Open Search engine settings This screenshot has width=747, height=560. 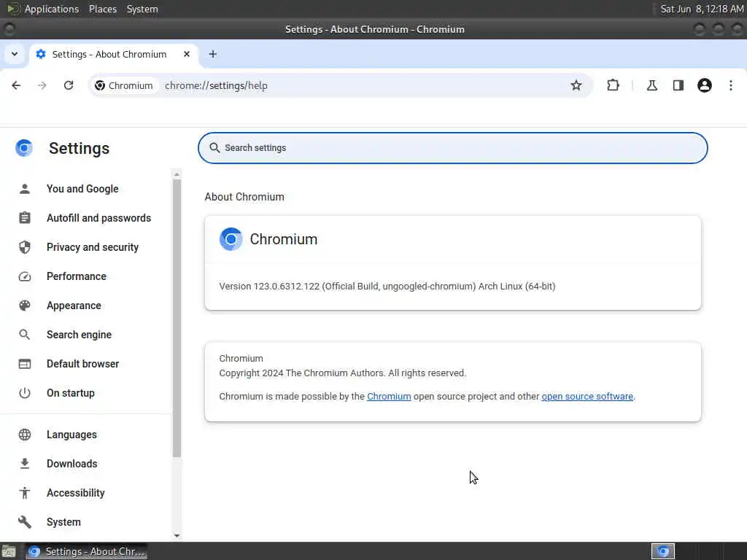tap(79, 335)
